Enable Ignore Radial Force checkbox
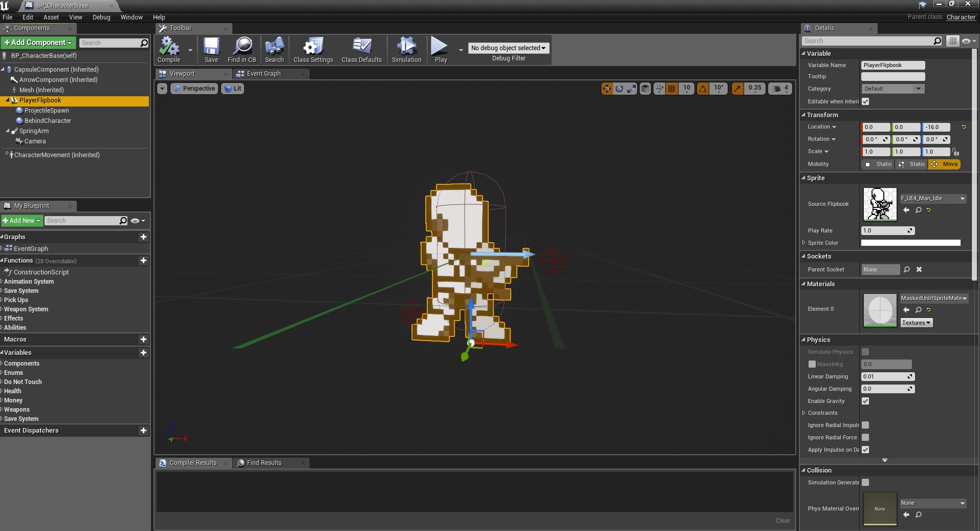The width and height of the screenshot is (980, 531). tap(865, 437)
